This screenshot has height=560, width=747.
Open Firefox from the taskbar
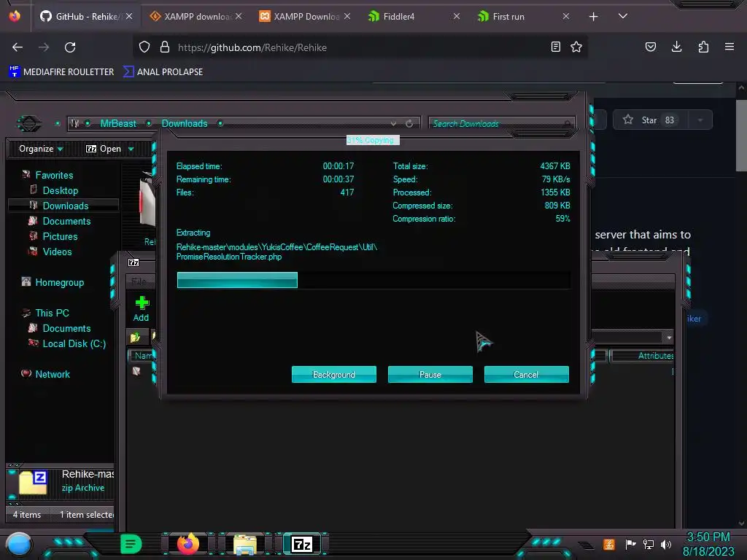coord(187,544)
